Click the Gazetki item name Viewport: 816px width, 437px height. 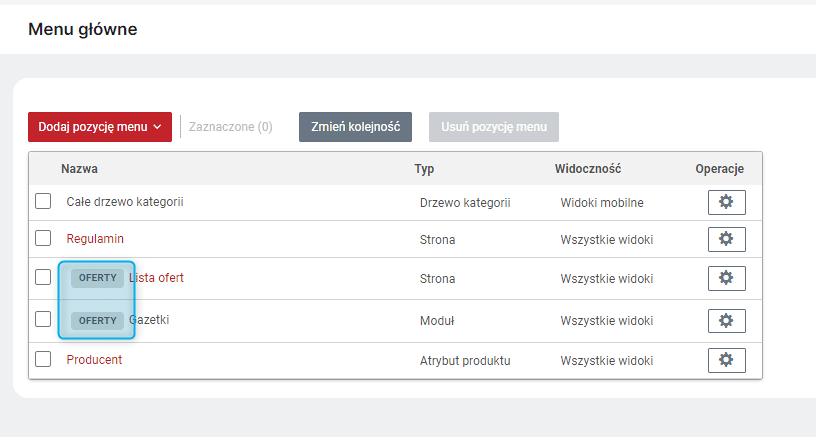click(x=149, y=320)
